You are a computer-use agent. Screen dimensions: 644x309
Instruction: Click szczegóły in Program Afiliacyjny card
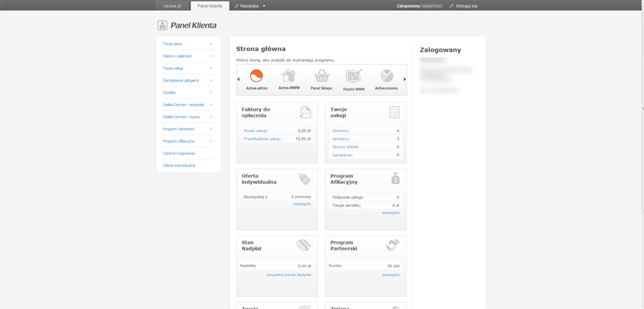(x=391, y=213)
